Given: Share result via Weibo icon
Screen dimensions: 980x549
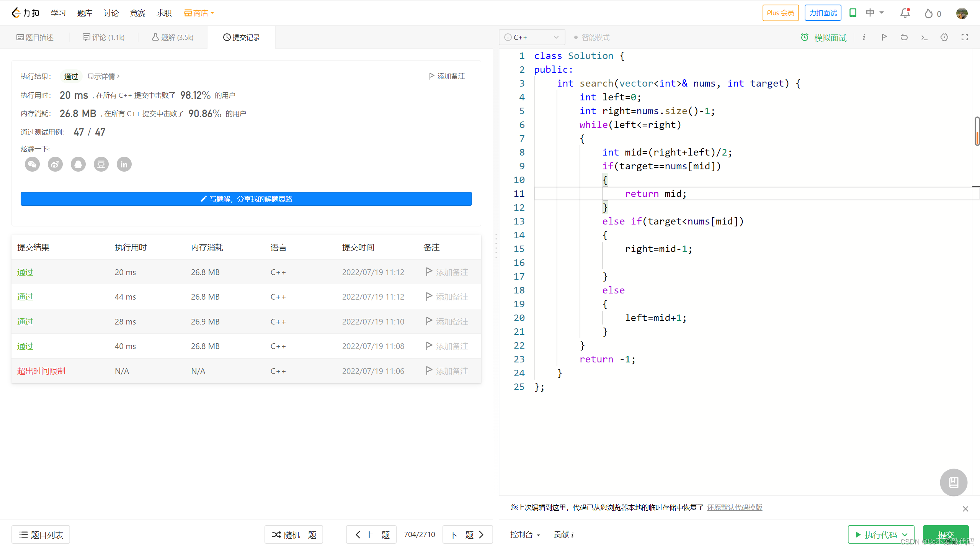Looking at the screenshot, I should pyautogui.click(x=55, y=164).
